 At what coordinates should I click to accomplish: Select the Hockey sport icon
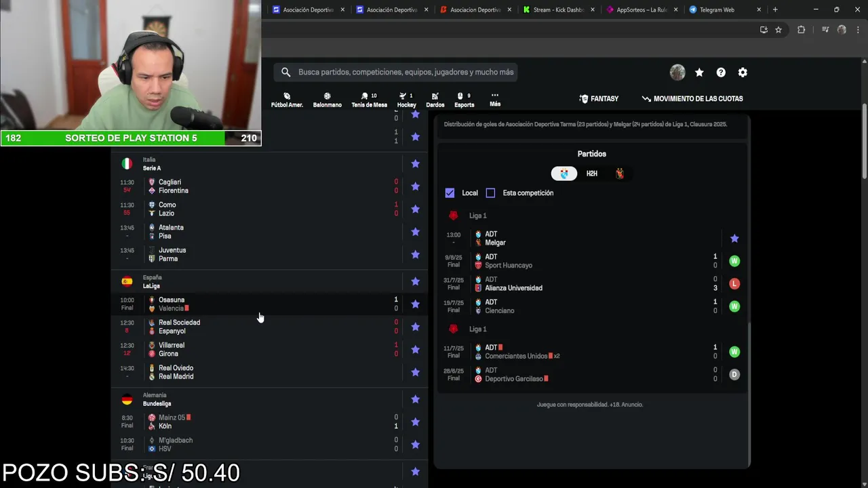pyautogui.click(x=406, y=100)
